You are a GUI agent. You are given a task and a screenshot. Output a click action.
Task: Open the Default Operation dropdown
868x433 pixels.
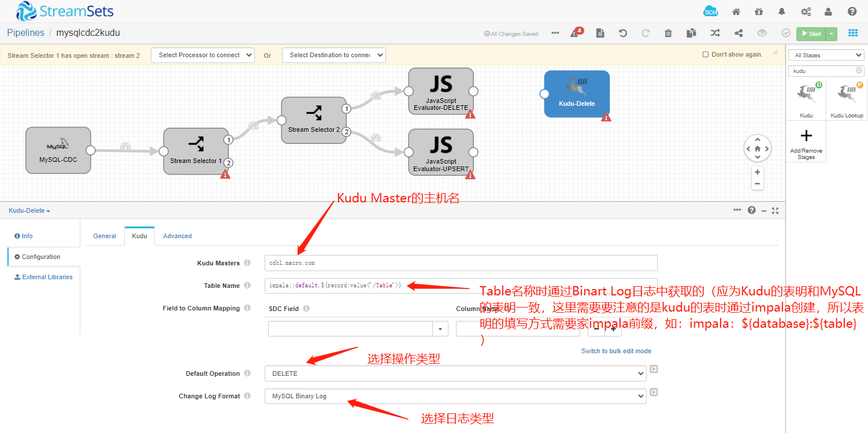click(455, 373)
